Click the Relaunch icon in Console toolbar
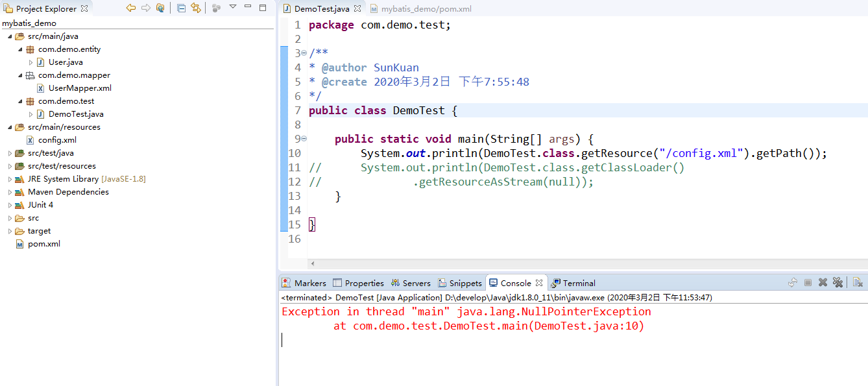The image size is (868, 386). [x=793, y=283]
